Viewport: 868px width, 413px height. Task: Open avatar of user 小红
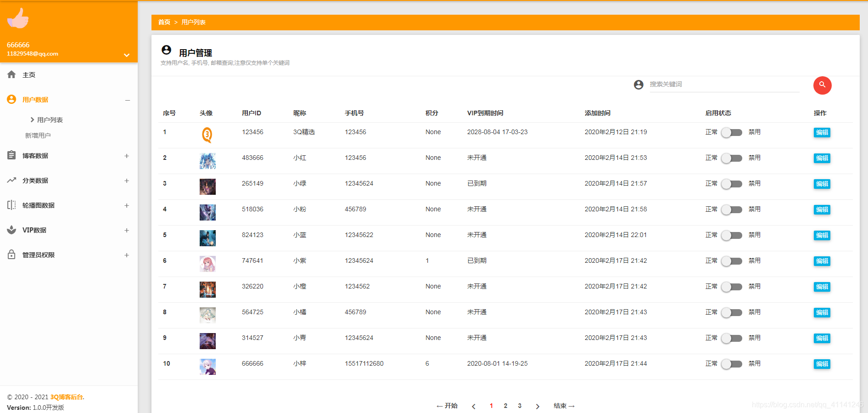tap(207, 161)
